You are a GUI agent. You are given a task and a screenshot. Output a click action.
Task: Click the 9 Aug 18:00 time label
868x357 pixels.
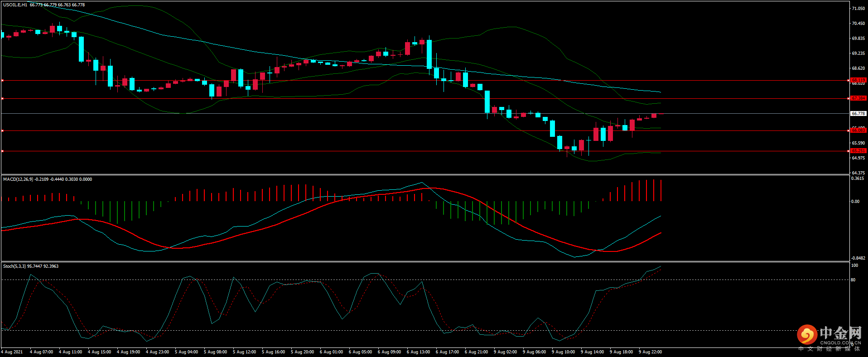621,352
